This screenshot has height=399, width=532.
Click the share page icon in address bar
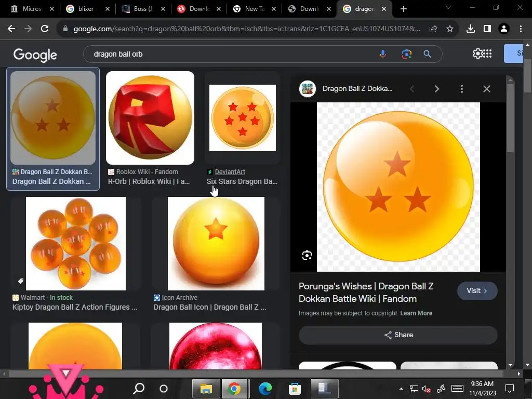point(433,29)
